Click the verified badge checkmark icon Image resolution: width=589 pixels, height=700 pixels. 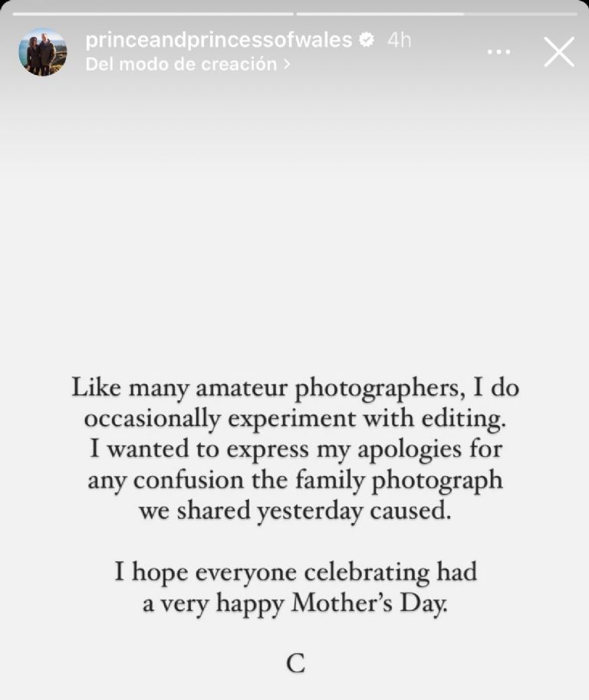[367, 41]
